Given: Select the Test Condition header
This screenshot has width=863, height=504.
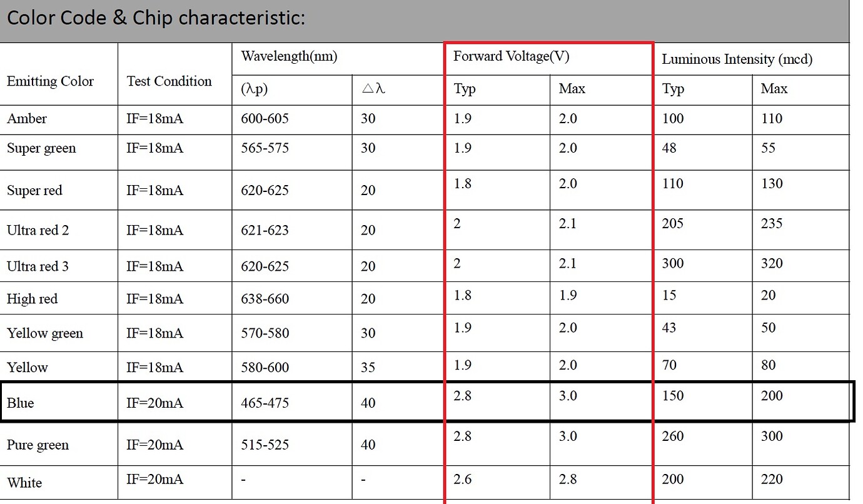Looking at the screenshot, I should tap(169, 81).
